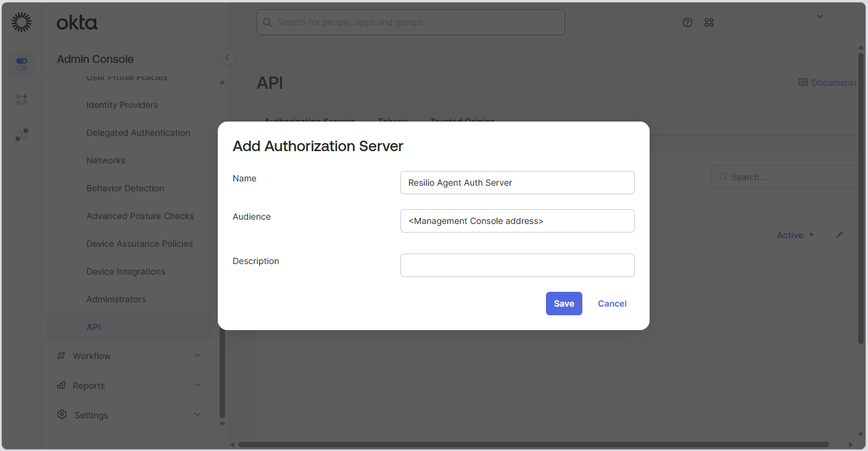Viewport: 868px width, 451px height.
Task: Select Device Integrations menu item
Action: pyautogui.click(x=126, y=271)
